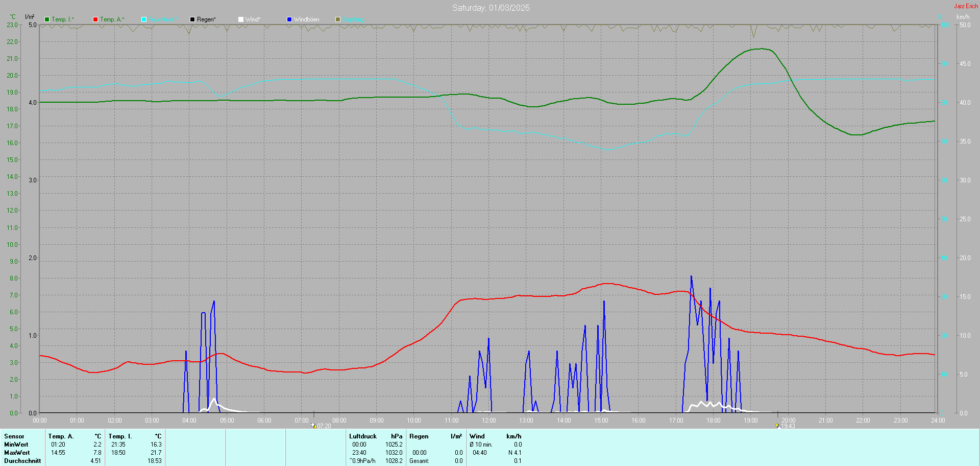Click the "Durchschnitt" row label
Screen dimensions: 980x466
22,461
